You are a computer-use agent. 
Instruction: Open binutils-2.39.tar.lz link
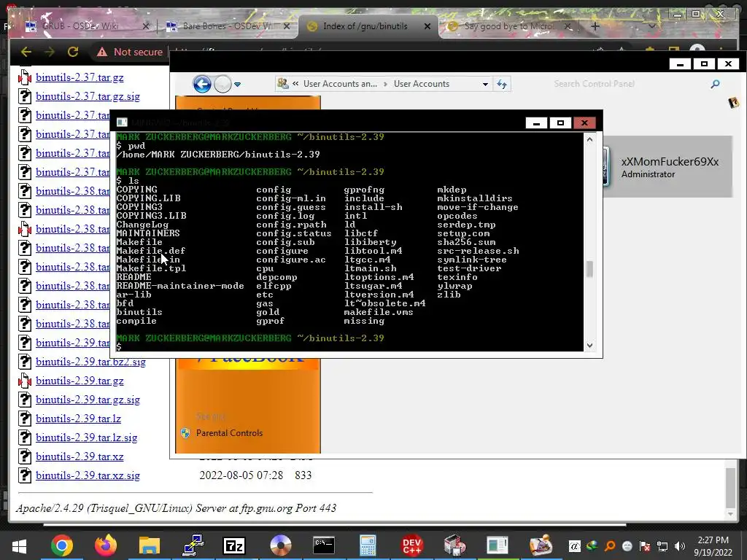coord(78,419)
